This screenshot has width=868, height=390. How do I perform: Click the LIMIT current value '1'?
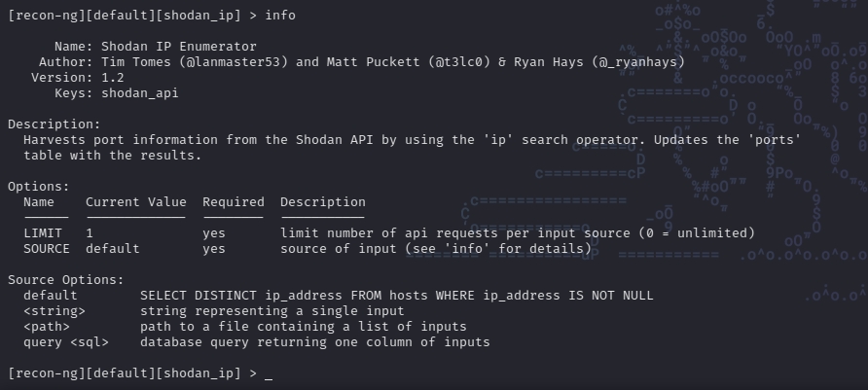[x=90, y=233]
